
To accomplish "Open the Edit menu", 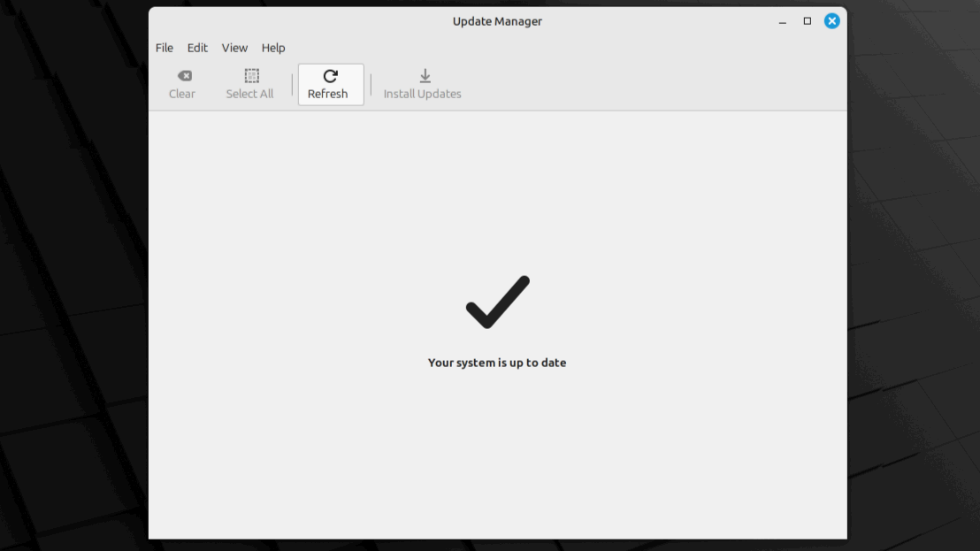I will coord(197,48).
